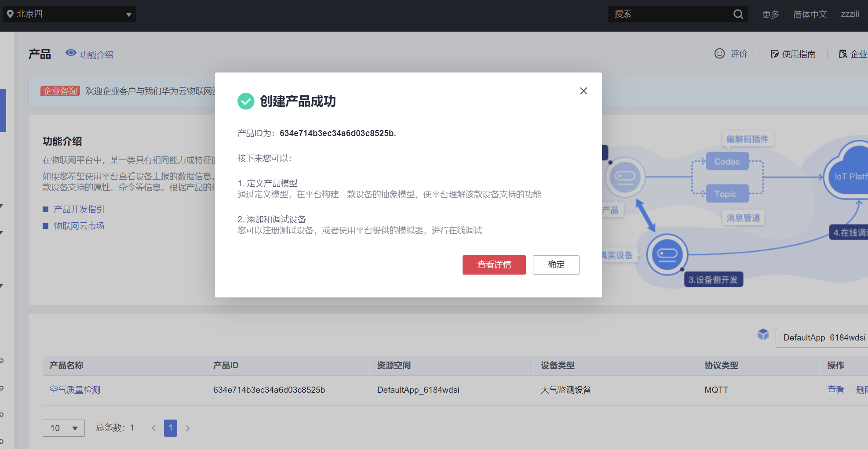Open the 空气质量检测 product link

75,390
